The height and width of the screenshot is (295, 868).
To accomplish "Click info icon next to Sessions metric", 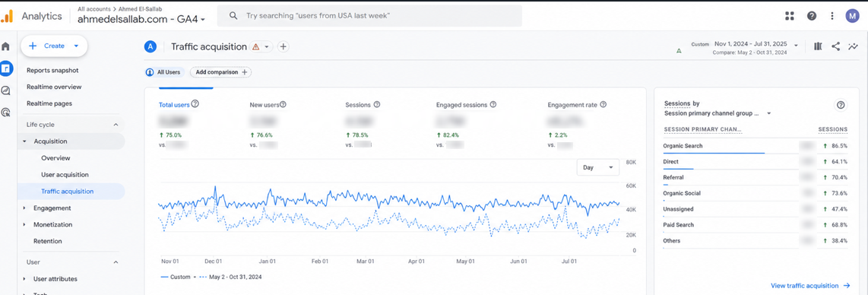I will pyautogui.click(x=376, y=104).
